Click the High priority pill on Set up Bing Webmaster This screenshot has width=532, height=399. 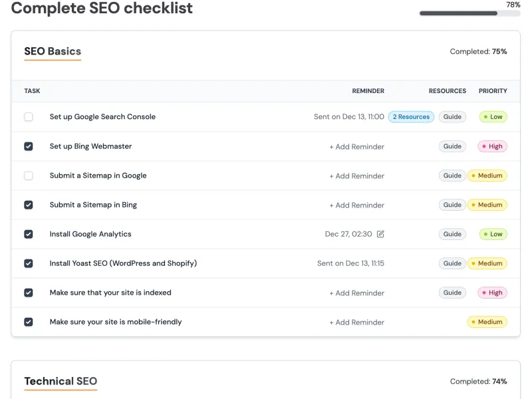(492, 146)
